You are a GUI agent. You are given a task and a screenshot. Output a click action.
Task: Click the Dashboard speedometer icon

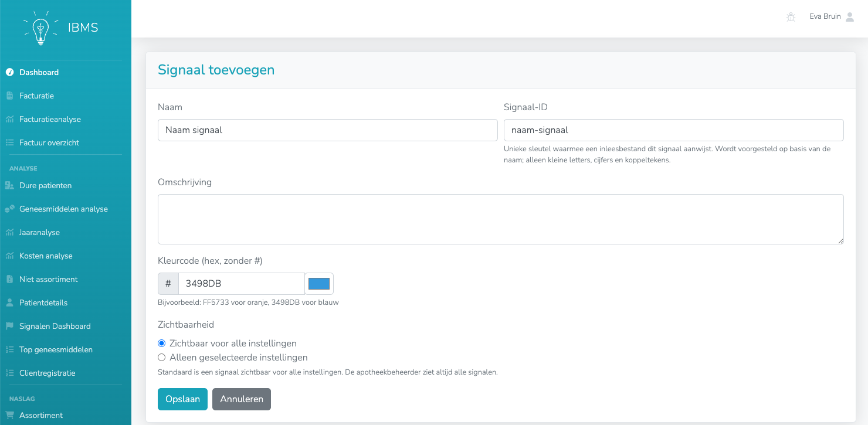coord(9,73)
